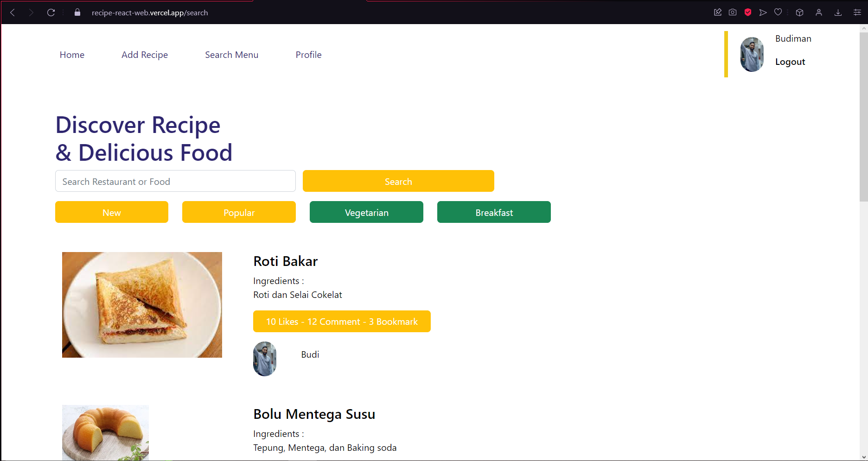Toggle the Popular recipes filter
The height and width of the screenshot is (461, 868).
coord(239,212)
